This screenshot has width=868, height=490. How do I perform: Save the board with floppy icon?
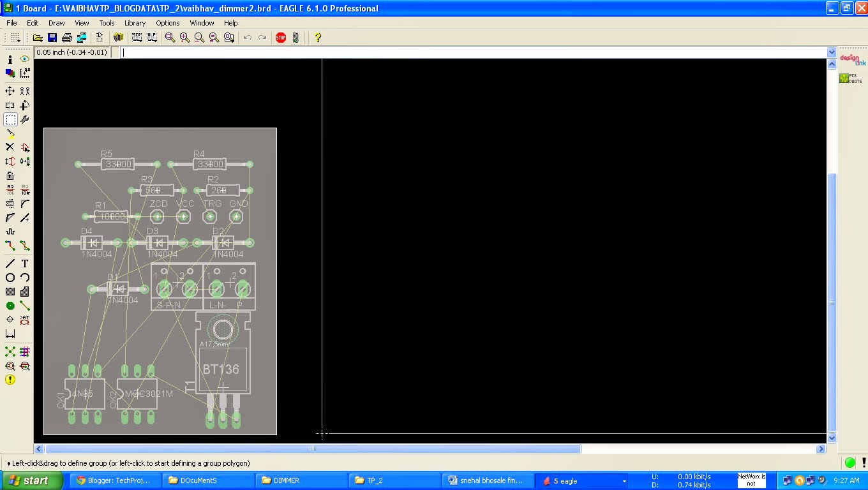tap(52, 38)
